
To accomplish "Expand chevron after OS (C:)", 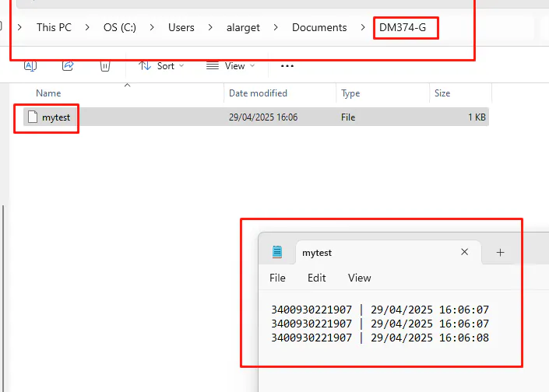I will [152, 27].
